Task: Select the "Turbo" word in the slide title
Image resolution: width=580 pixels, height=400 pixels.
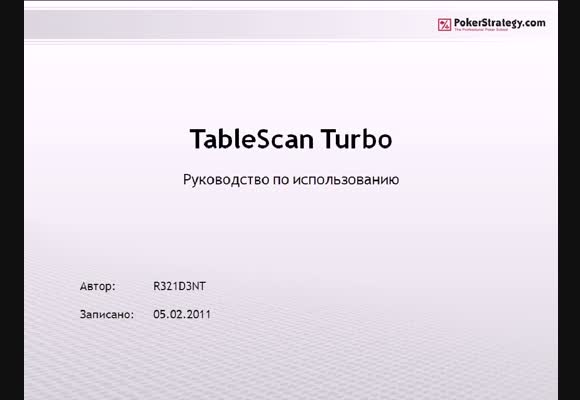Action: [x=356, y=139]
